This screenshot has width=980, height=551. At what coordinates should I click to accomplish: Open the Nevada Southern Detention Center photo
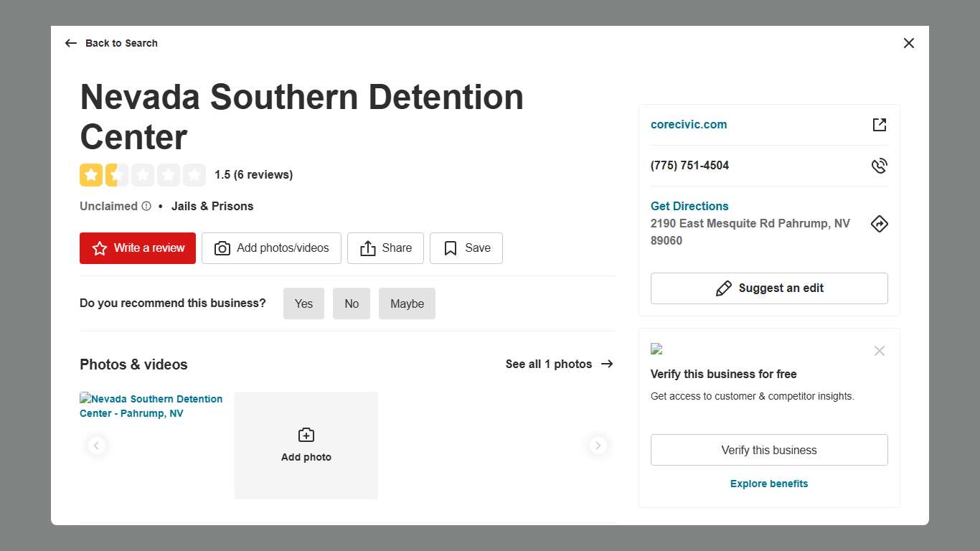151,406
